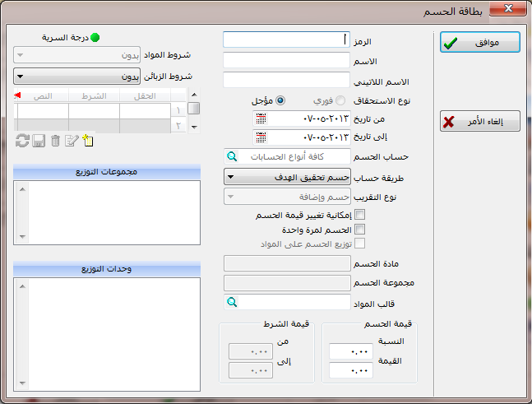The width and height of the screenshot is (532, 404).
Task: Click the trash delete icon below grid
Action: tap(55, 142)
